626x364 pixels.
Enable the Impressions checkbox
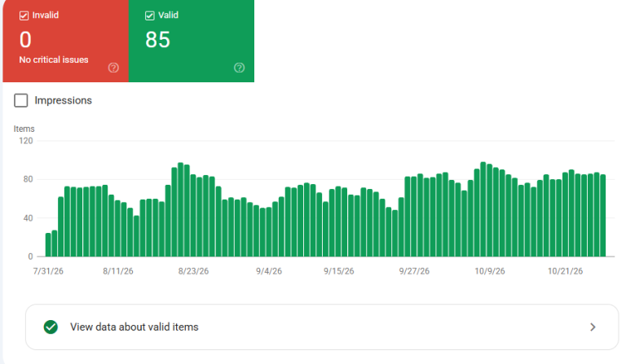tap(20, 100)
